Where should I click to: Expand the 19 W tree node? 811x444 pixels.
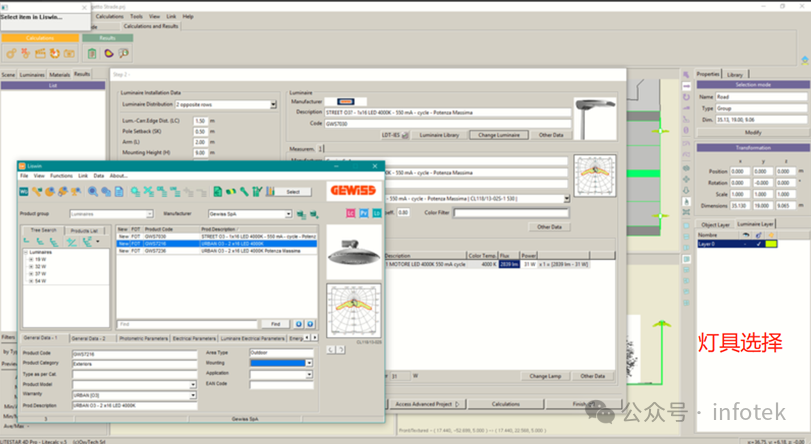31,259
